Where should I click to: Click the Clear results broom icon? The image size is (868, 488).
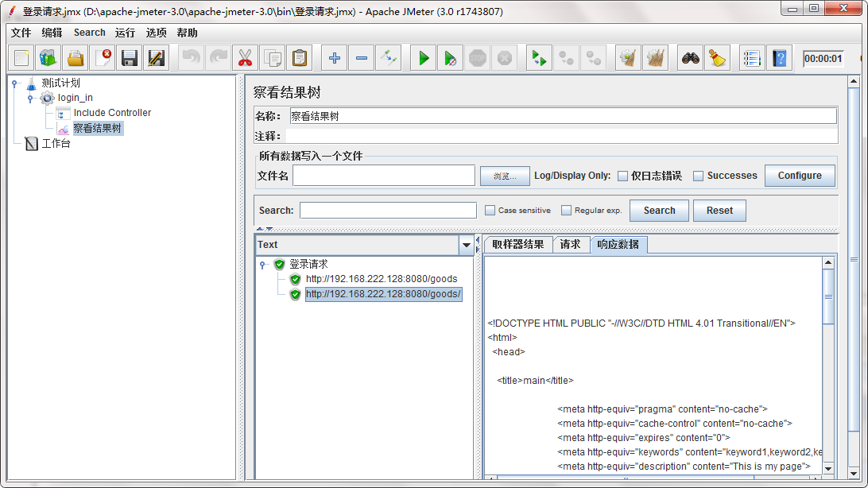click(x=628, y=57)
